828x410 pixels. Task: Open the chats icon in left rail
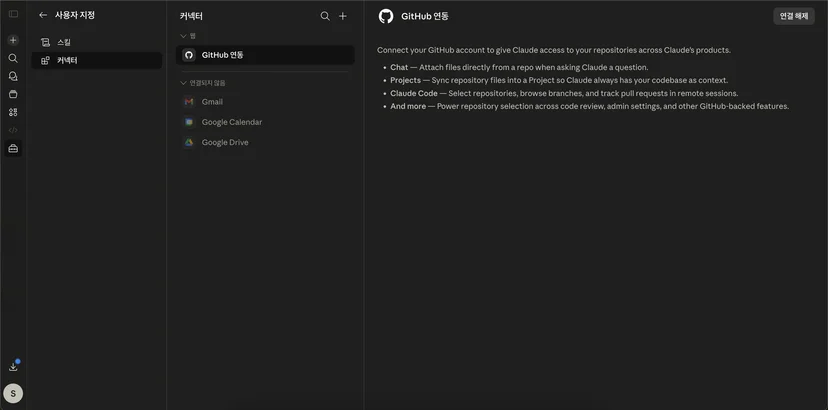click(x=13, y=76)
